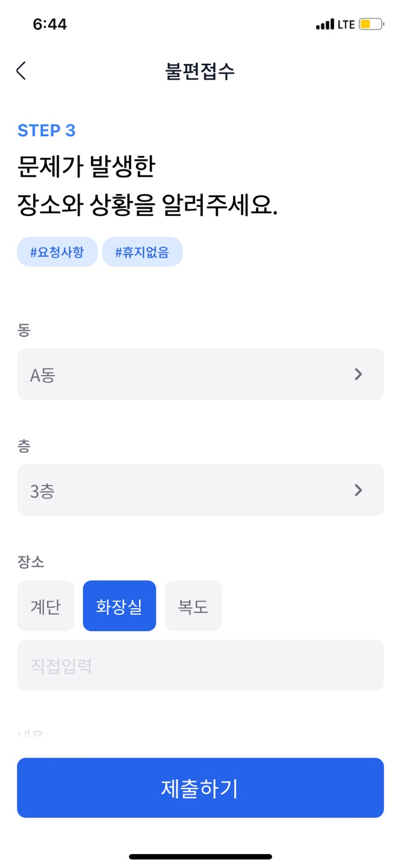401x868 pixels.
Task: Submit with the 제출하기 button
Action: point(200,788)
